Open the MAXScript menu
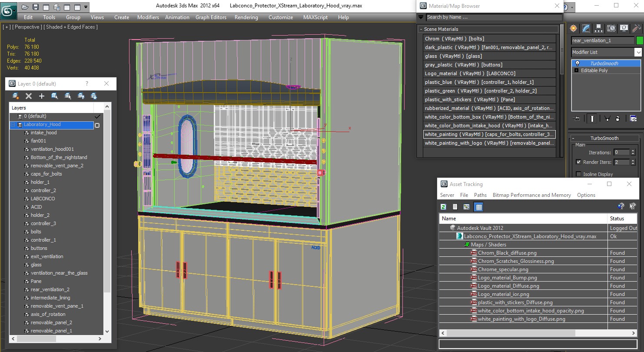This screenshot has height=352, width=644. point(315,17)
